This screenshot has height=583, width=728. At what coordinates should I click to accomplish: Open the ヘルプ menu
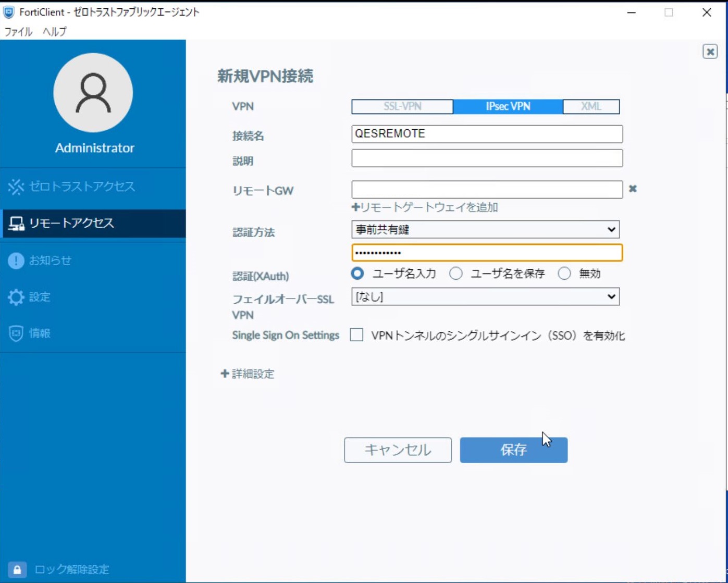point(54,32)
